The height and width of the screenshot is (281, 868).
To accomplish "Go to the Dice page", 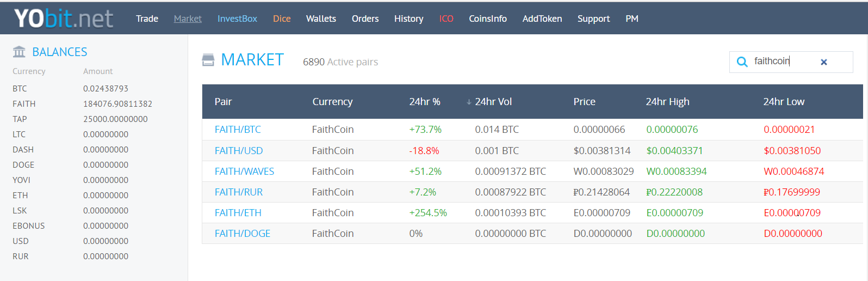I will [x=282, y=19].
